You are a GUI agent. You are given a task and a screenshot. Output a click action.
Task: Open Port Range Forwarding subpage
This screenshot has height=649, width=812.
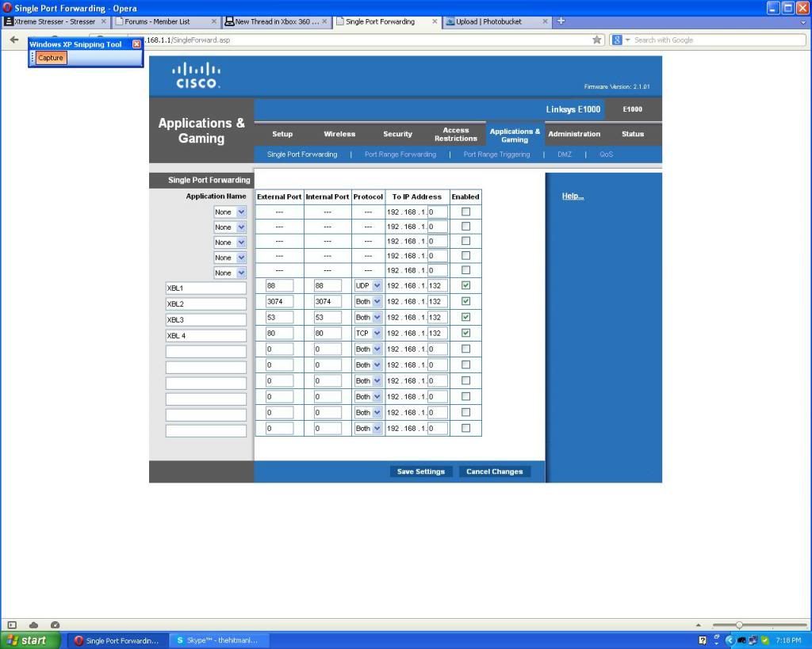[400, 155]
